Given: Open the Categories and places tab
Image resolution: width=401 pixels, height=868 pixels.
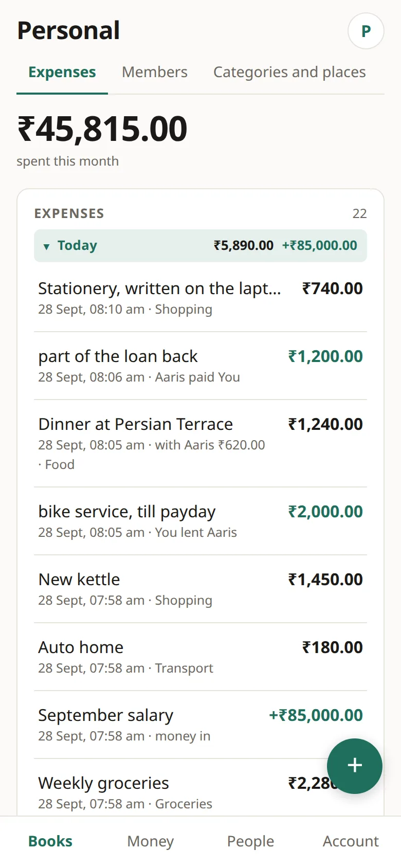Looking at the screenshot, I should point(289,72).
